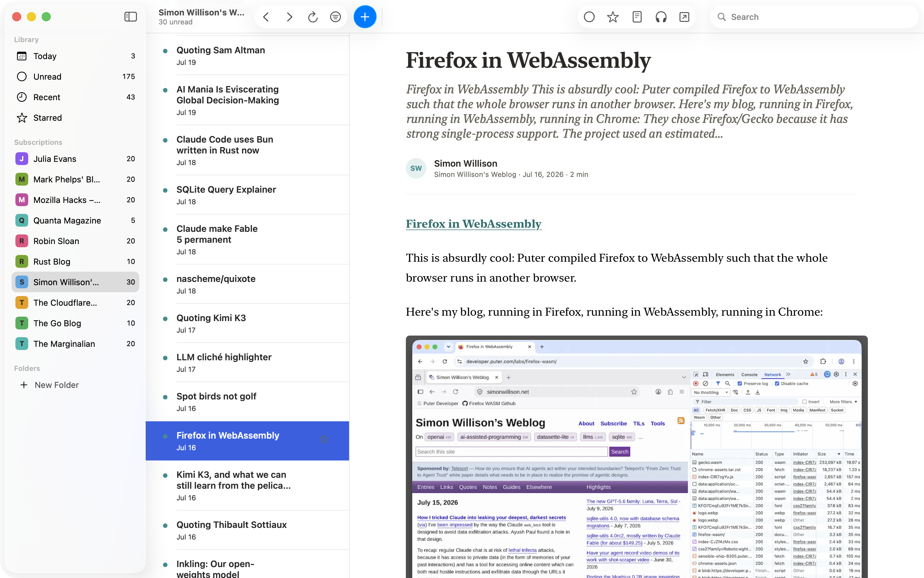Add a new subscription with the plus button
The height and width of the screenshot is (578, 924).
(x=365, y=17)
